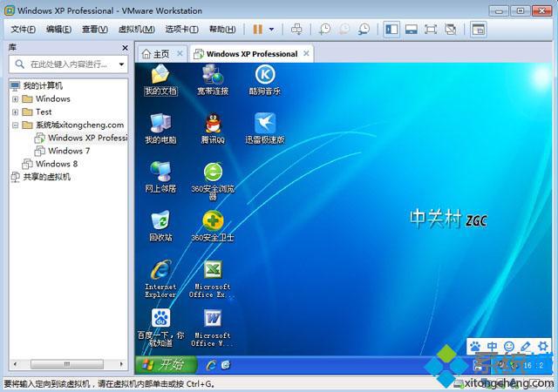Collapse the 系统城xitongcheng.com folder node
The width and height of the screenshot is (558, 392).
coord(15,125)
